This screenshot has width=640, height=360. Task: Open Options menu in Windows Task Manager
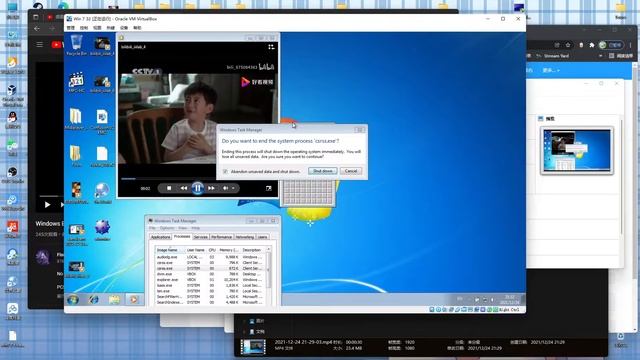click(x=167, y=228)
